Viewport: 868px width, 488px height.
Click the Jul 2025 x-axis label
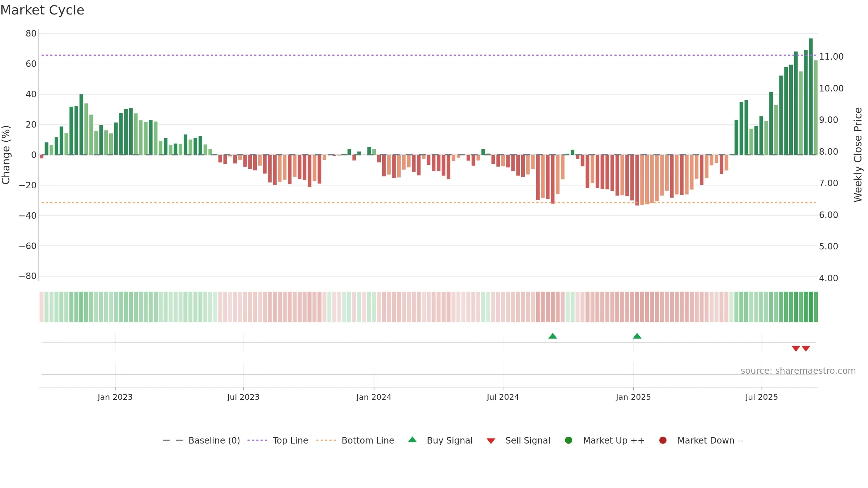tap(762, 397)
